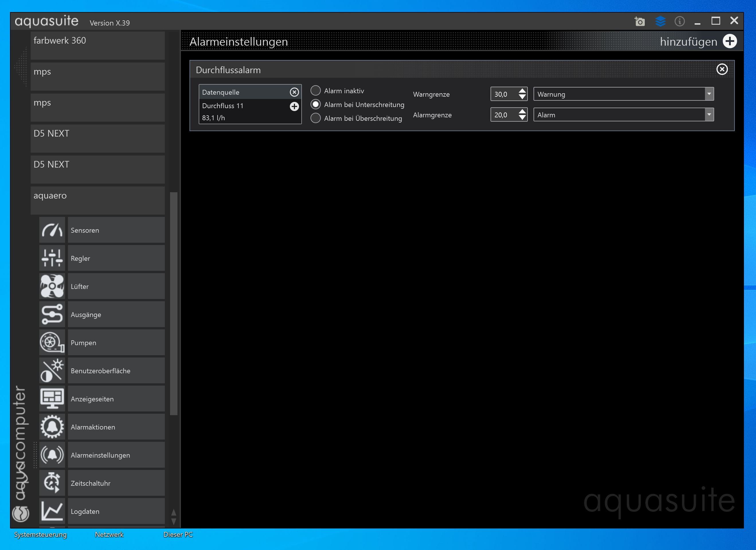Open Zeitschaltuhr page
This screenshot has height=550, width=756.
[116, 483]
